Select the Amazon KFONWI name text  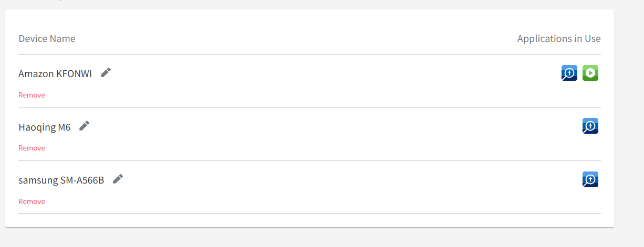[55, 74]
